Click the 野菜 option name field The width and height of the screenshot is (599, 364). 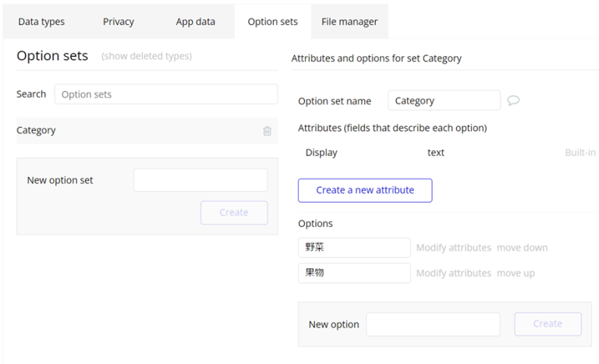point(354,248)
